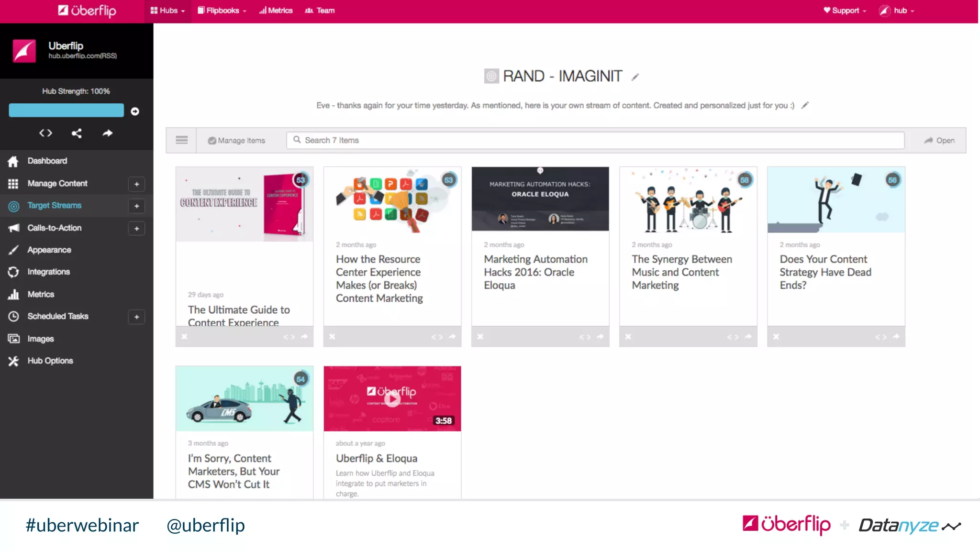Toggle Manage Items mode
This screenshot has height=551, width=980.
pyautogui.click(x=236, y=140)
